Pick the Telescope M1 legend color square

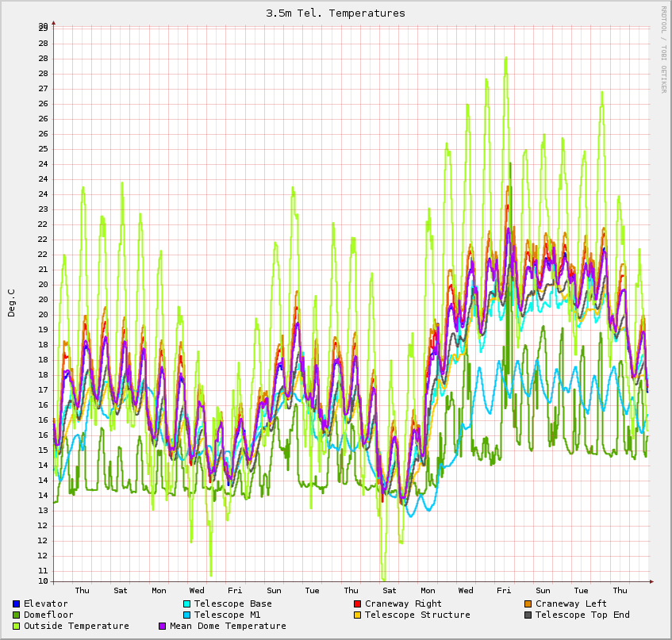pos(187,615)
